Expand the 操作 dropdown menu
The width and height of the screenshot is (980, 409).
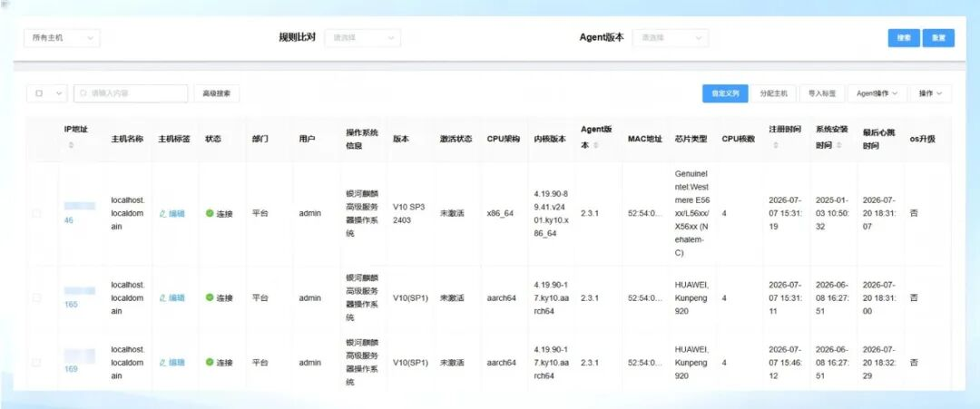click(931, 93)
